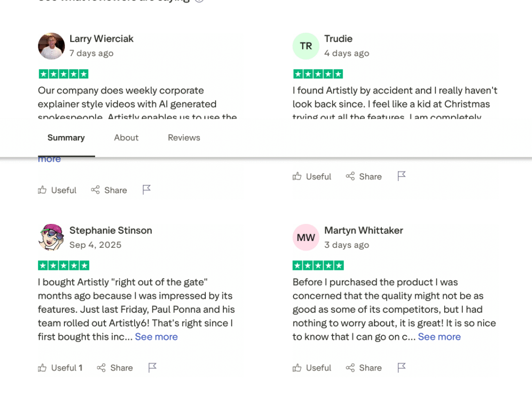
Task: Share Martyn Whittaker's review
Action: (x=364, y=368)
